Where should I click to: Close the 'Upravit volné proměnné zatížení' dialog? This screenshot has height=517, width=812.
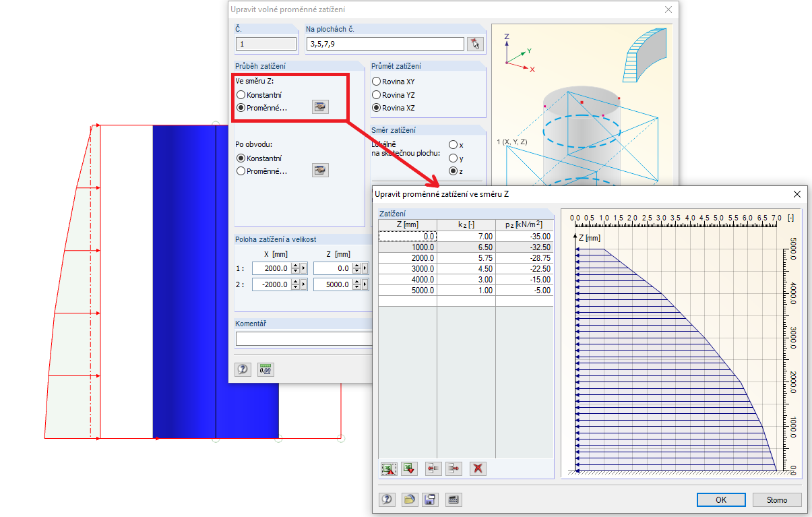click(x=668, y=9)
